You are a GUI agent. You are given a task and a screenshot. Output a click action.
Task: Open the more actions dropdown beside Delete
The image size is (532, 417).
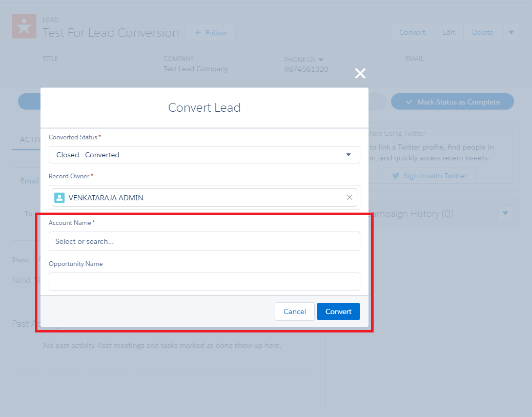tap(511, 32)
